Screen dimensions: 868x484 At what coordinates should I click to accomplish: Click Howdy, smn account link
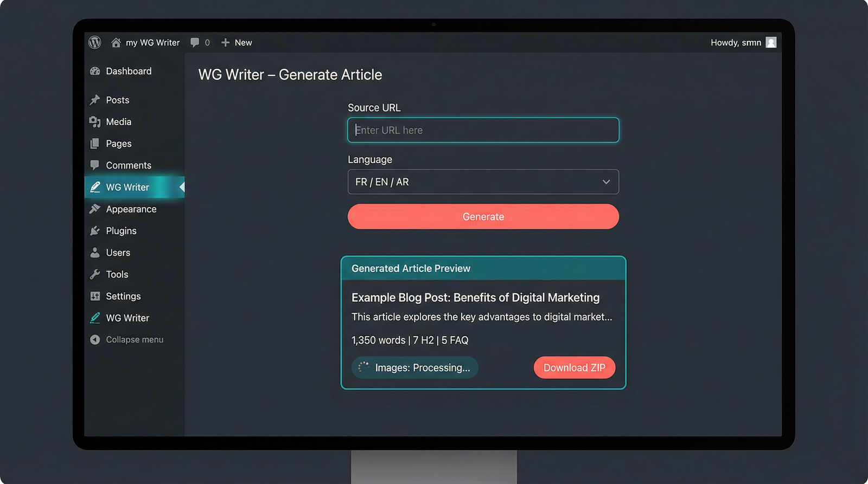pyautogui.click(x=736, y=42)
